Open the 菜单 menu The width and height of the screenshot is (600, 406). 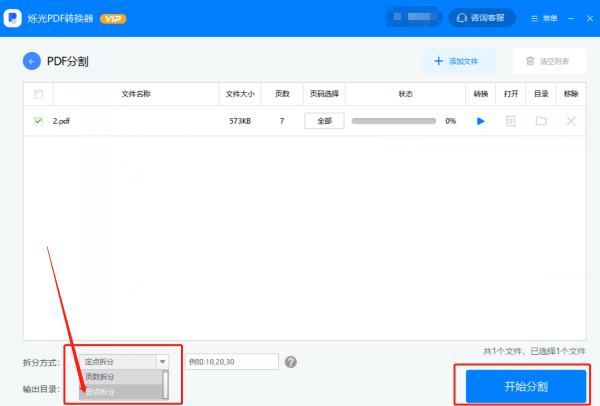click(x=544, y=18)
